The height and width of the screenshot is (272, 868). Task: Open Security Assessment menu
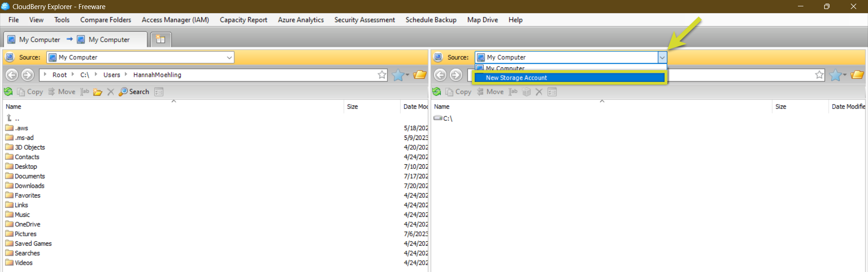365,20
